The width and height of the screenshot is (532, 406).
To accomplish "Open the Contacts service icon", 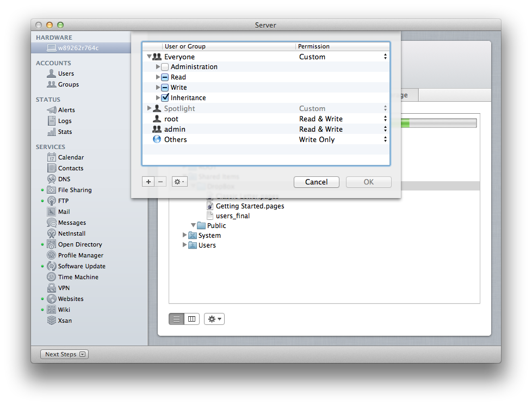I will [52, 168].
